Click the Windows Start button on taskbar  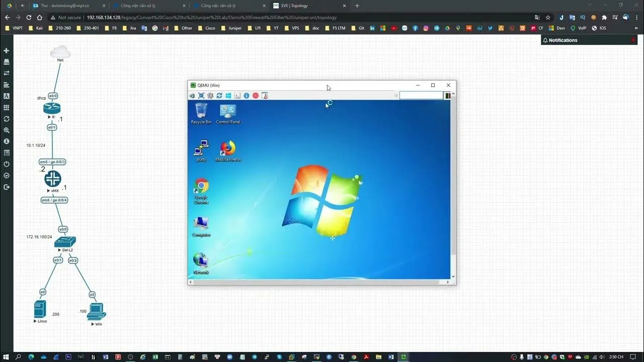[x=7, y=356]
